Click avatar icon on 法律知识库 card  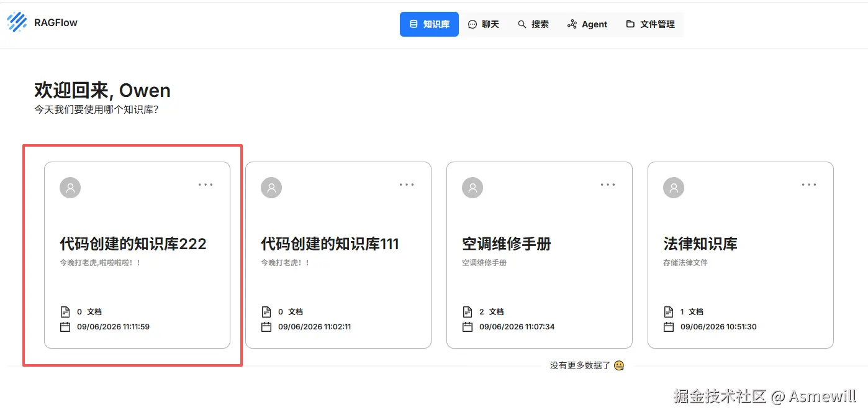674,188
